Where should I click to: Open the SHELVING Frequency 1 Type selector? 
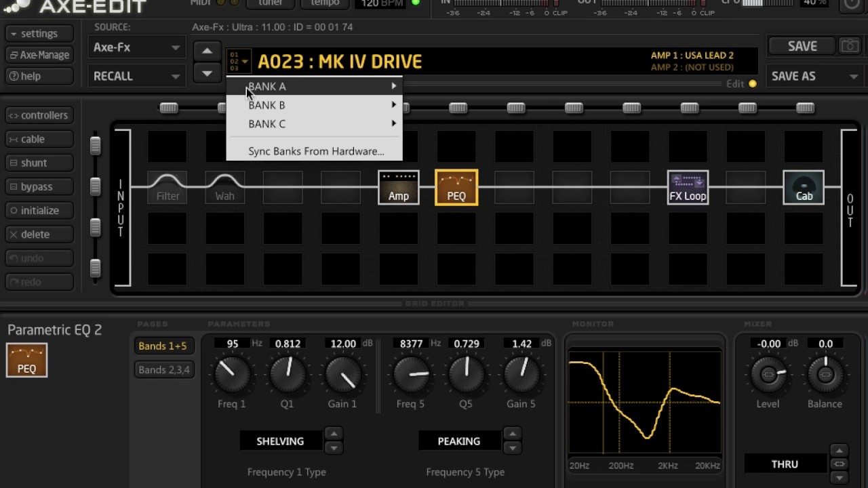point(280,441)
